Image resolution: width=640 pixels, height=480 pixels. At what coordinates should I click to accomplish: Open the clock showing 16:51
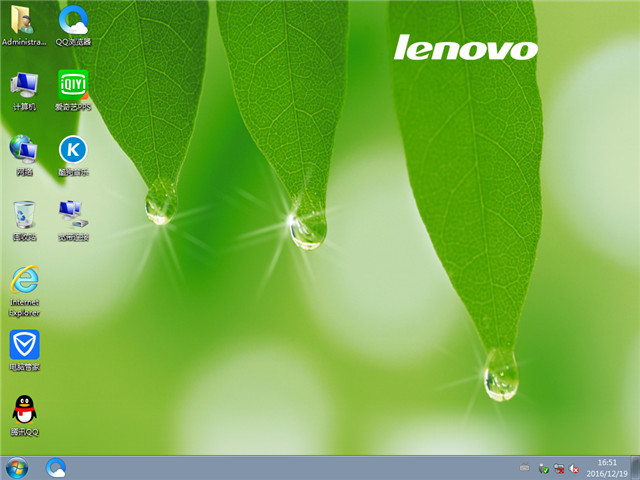(x=607, y=467)
